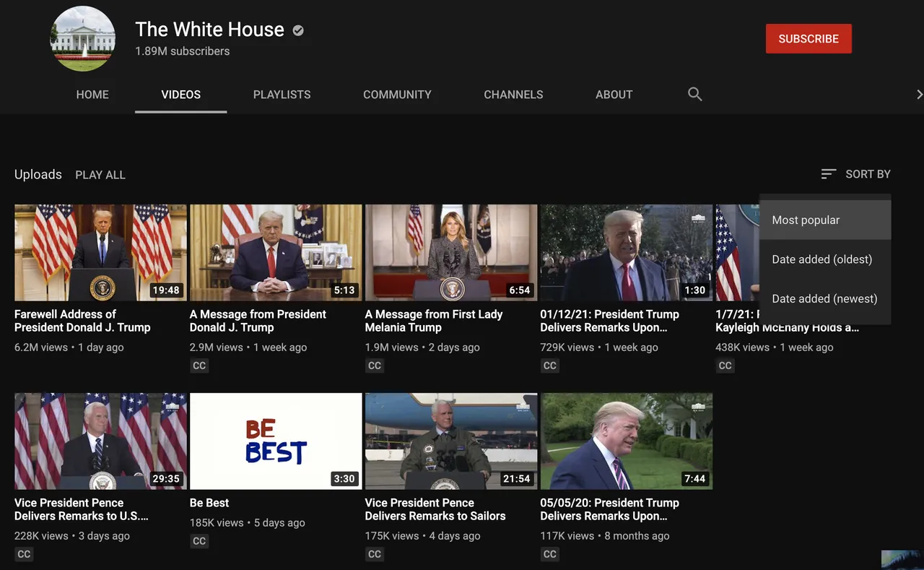Screen dimensions: 924x570
Task: Click 117K views • 8 months ago text
Action: [x=605, y=536]
